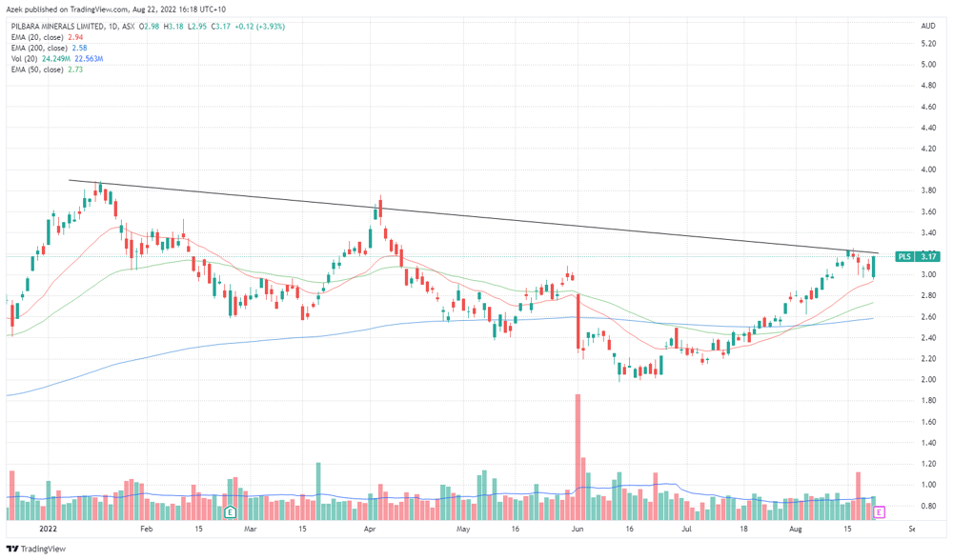
Task: Click the 5.20 price axis label
Action: pyautogui.click(x=928, y=44)
